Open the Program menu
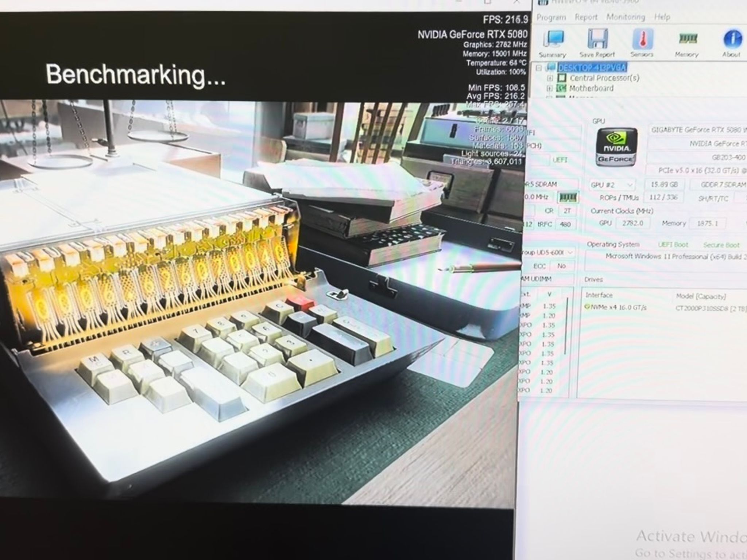This screenshot has width=747, height=560. [551, 17]
